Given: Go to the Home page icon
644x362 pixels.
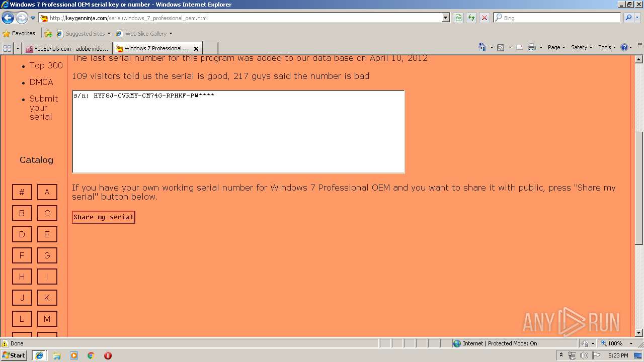Looking at the screenshot, I should click(x=482, y=47).
